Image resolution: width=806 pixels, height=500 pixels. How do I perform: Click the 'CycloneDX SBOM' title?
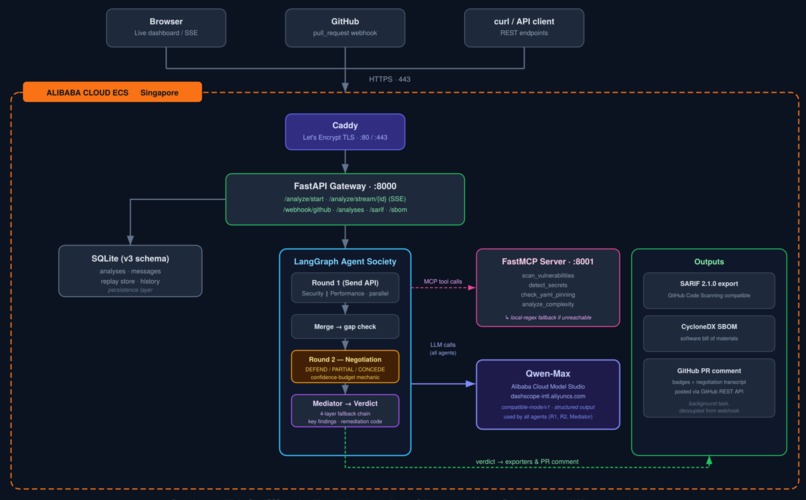[709, 327]
